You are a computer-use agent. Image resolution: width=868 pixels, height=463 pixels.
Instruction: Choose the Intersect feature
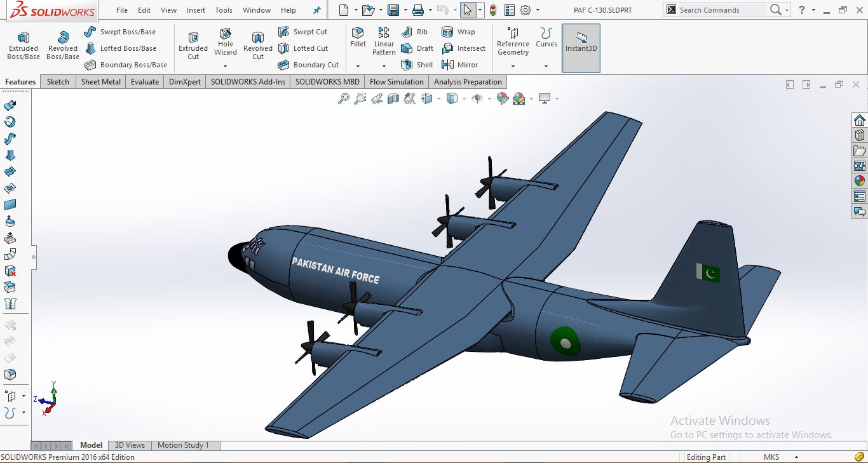[x=463, y=48]
